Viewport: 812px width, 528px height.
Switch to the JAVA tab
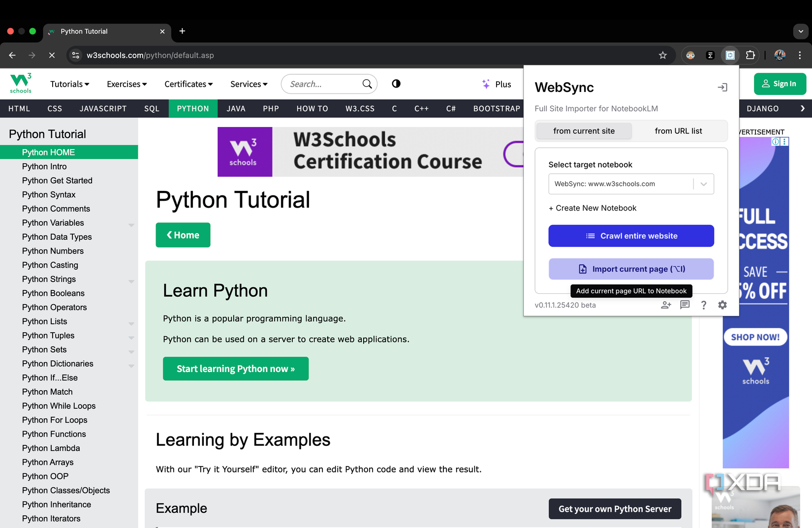[236, 108]
